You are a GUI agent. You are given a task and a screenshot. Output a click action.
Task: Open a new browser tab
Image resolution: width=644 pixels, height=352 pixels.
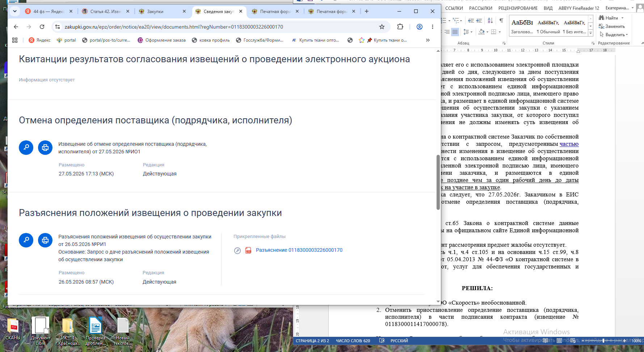(367, 11)
